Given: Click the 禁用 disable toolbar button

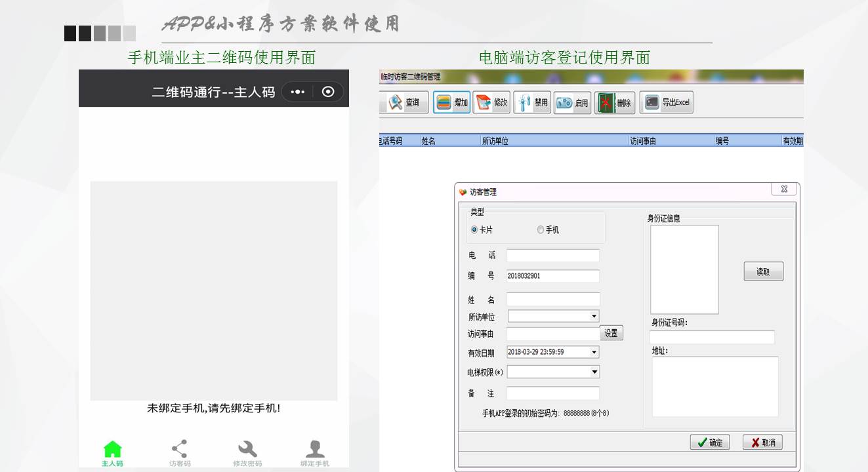Looking at the screenshot, I should point(532,102).
